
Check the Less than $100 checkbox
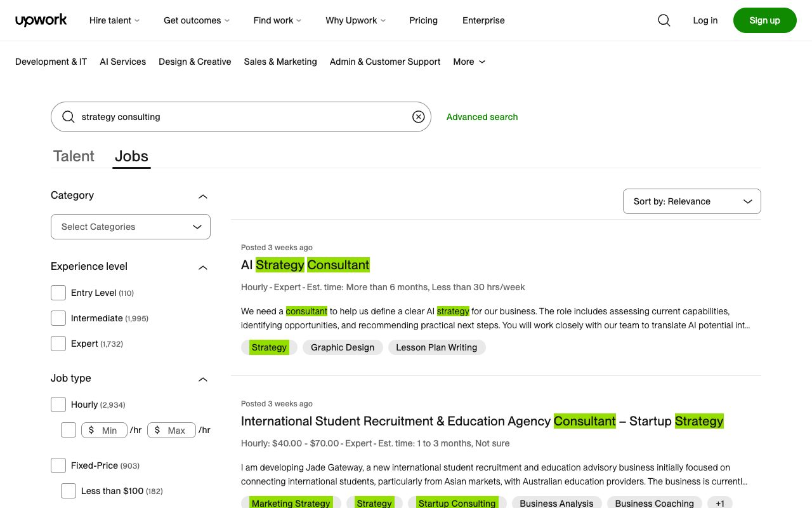69,491
